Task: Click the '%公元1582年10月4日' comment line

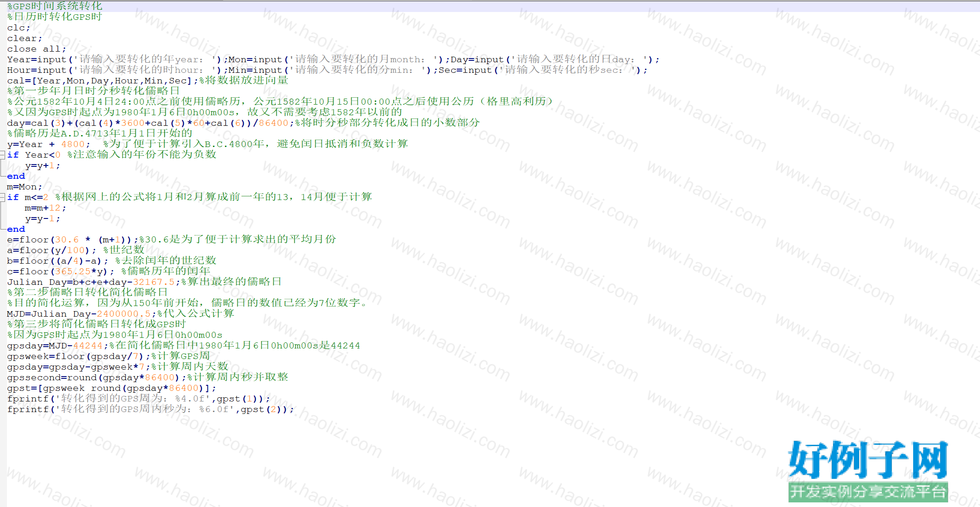Action: pyautogui.click(x=280, y=101)
